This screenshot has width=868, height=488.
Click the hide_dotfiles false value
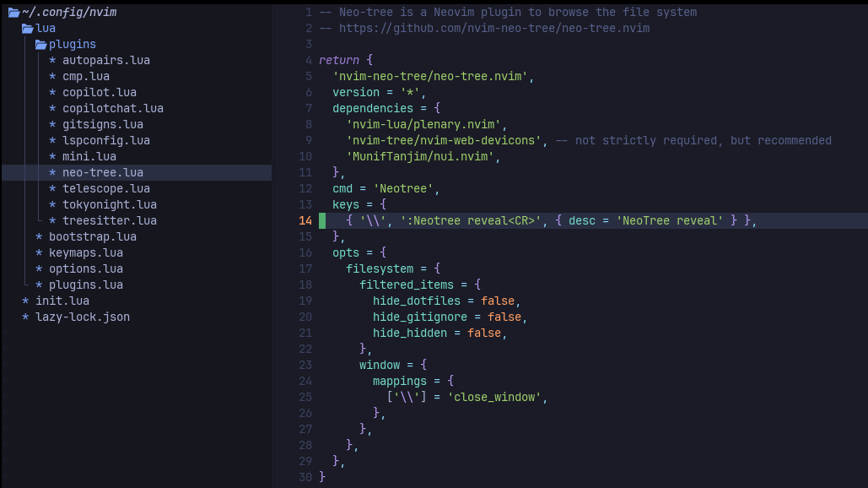498,301
